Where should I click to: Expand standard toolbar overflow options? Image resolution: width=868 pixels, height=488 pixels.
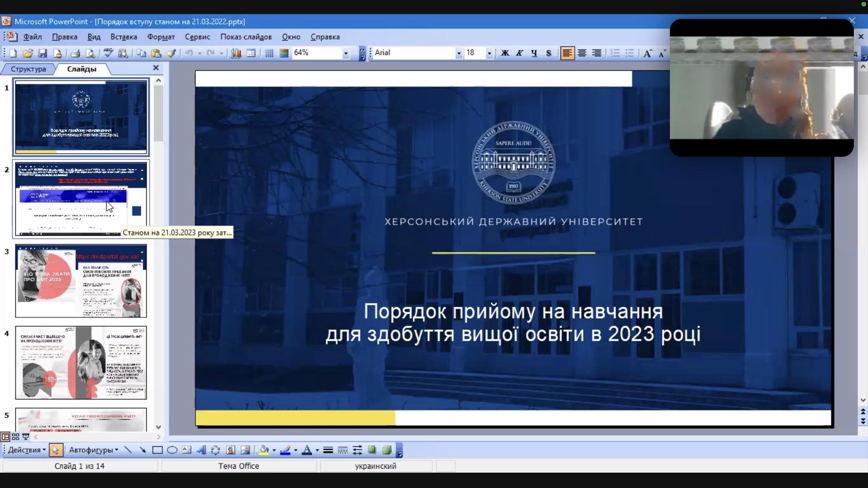tap(362, 53)
